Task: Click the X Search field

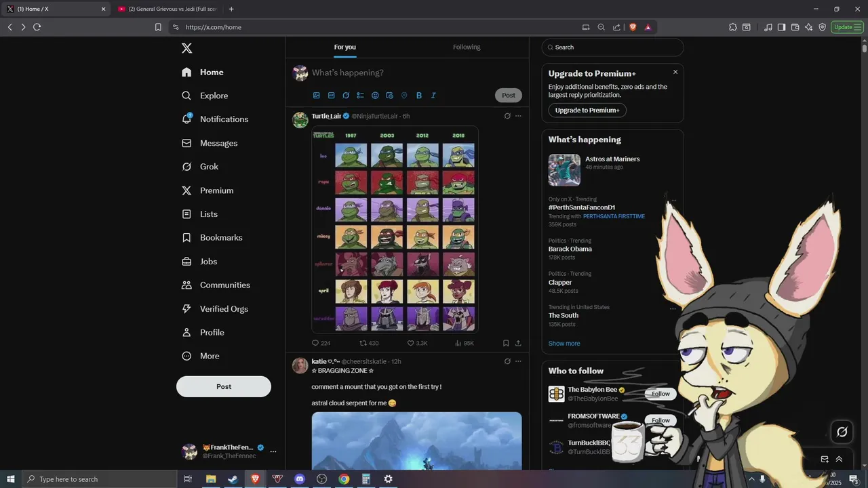Action: [613, 47]
